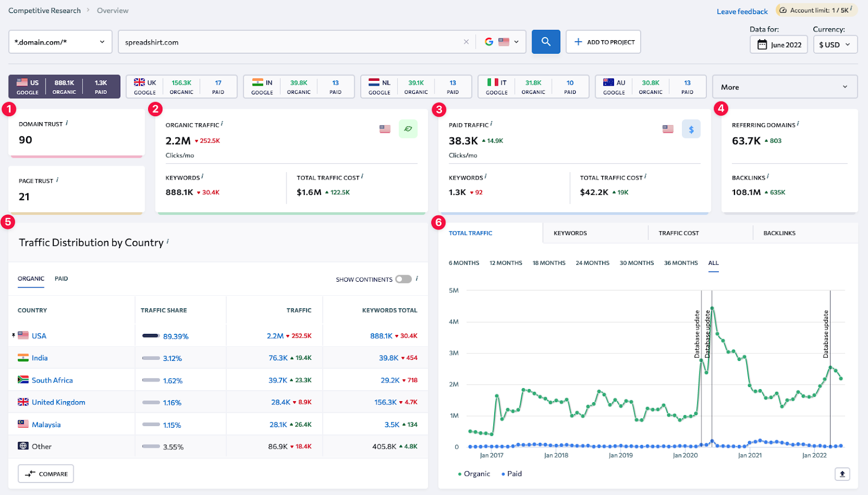
Task: Click the blue paid dollar icon
Action: [x=691, y=129]
